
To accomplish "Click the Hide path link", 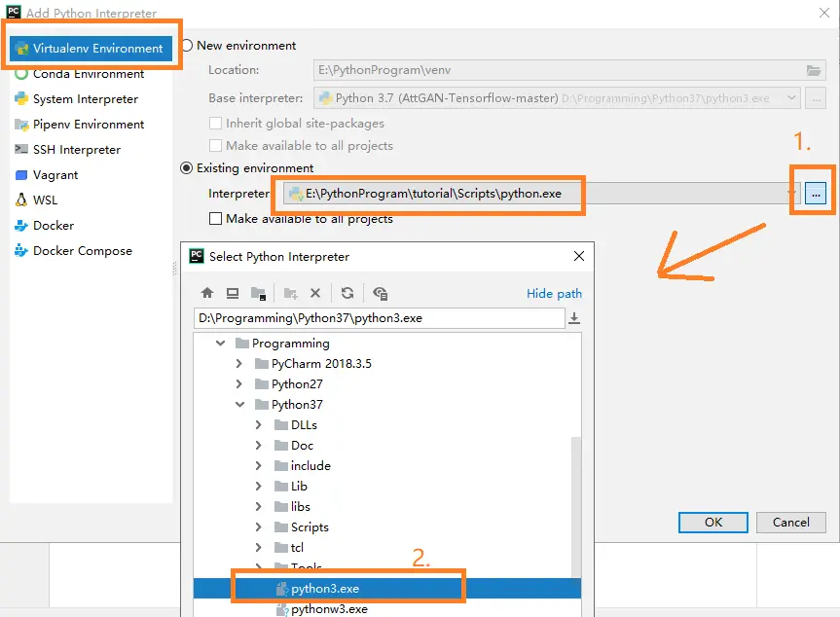I will [x=554, y=294].
